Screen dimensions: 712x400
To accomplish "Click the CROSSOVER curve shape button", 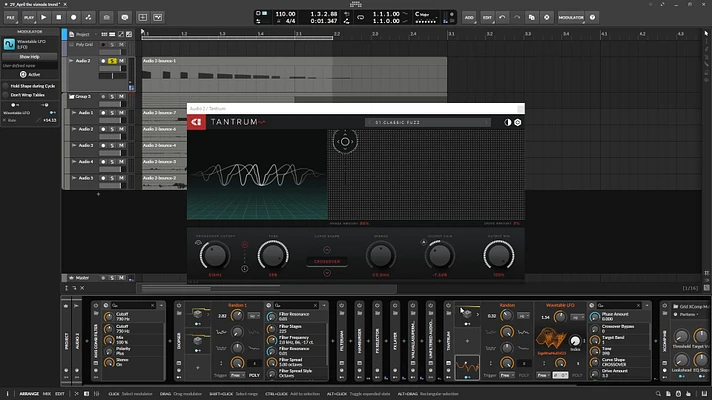I will tap(327, 262).
